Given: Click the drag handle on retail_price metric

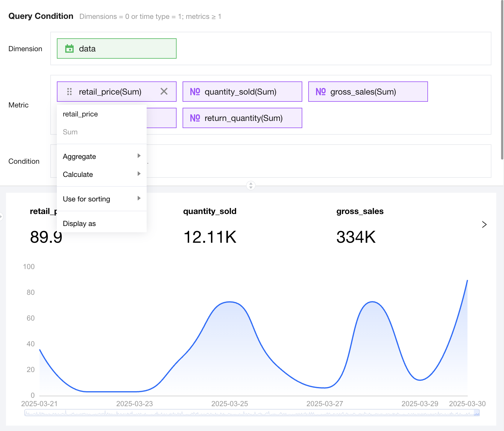Looking at the screenshot, I should pyautogui.click(x=69, y=92).
